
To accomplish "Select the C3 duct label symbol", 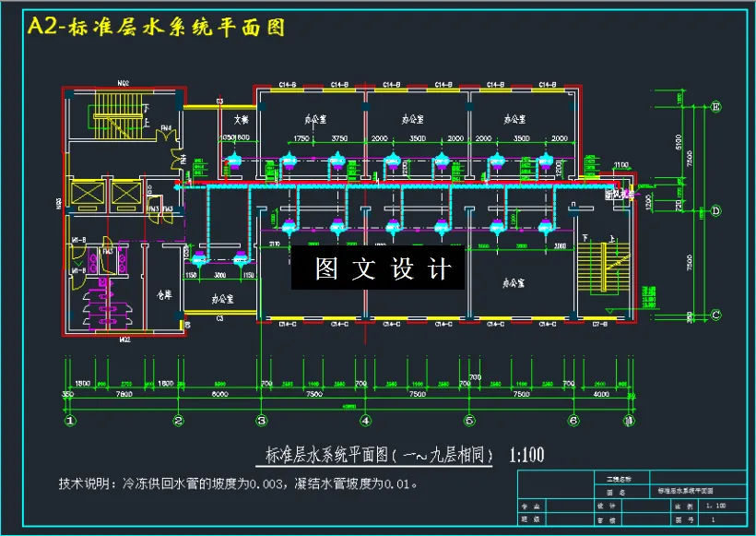I will click(219, 100).
